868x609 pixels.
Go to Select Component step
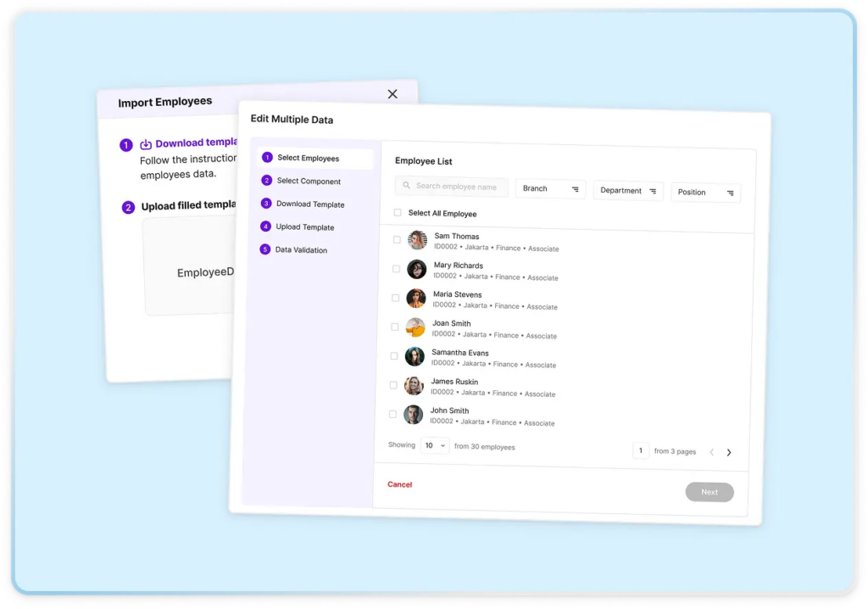pyautogui.click(x=308, y=181)
